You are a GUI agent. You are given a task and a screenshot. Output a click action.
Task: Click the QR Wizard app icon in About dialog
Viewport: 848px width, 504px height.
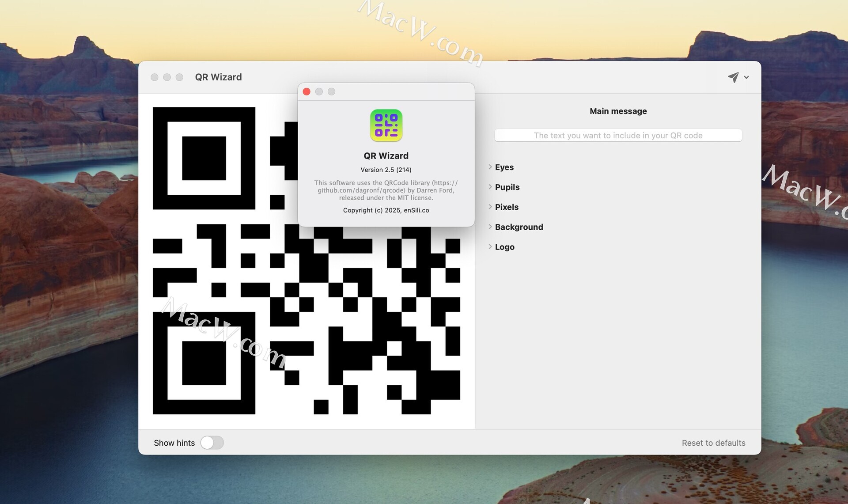click(386, 125)
